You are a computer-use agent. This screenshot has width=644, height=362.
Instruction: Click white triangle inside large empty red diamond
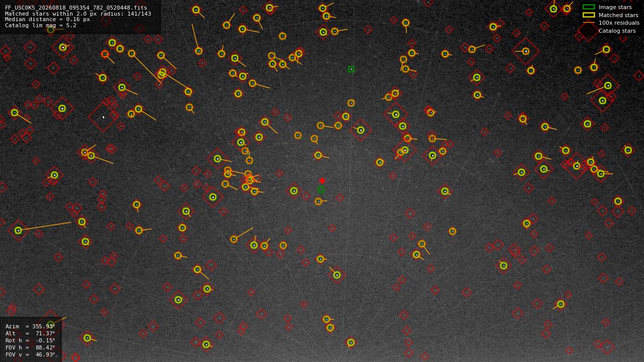(x=103, y=117)
